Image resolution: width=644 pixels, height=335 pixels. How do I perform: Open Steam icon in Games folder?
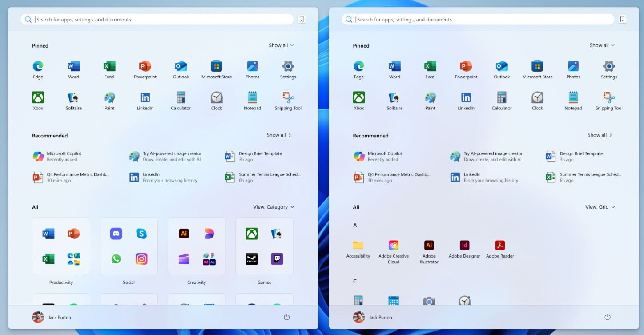(252, 259)
